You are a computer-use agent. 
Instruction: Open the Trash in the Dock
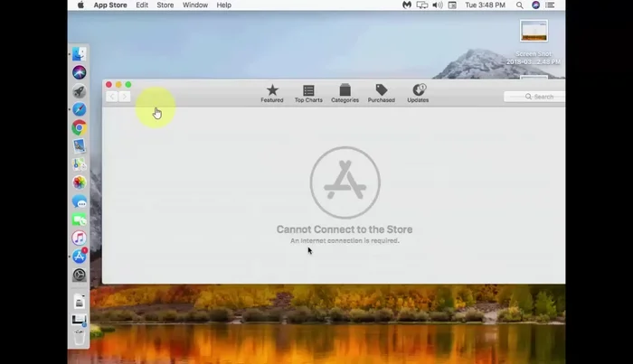(x=80, y=337)
